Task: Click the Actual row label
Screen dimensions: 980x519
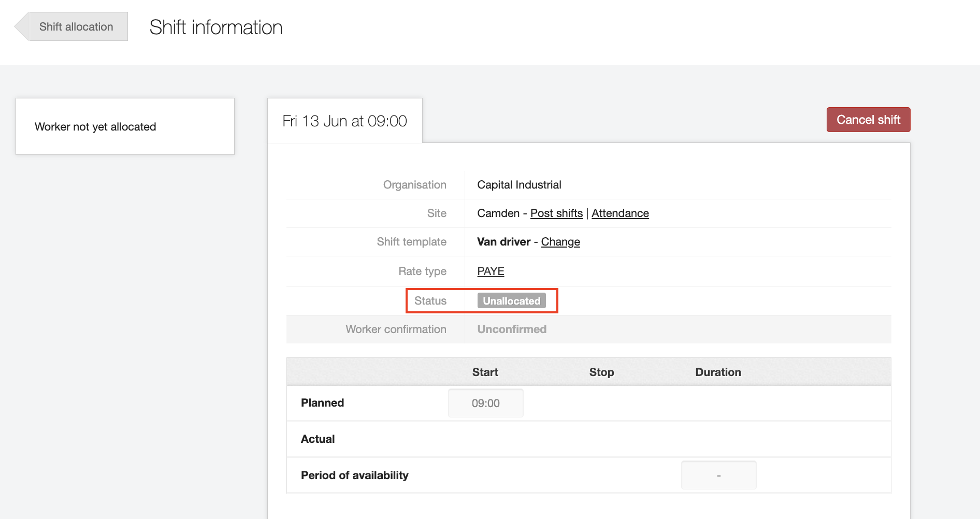Action: click(318, 439)
